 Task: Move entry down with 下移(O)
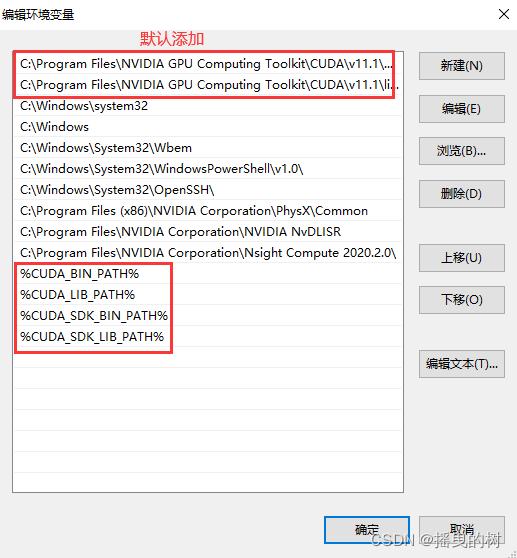tap(461, 300)
